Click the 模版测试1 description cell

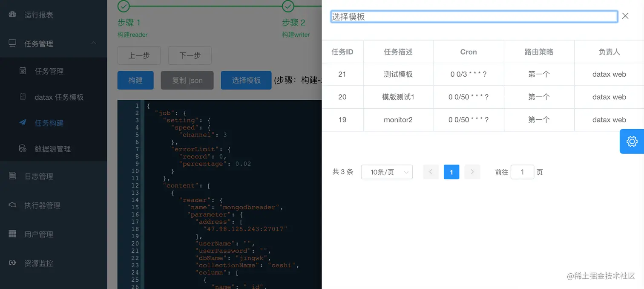(398, 97)
